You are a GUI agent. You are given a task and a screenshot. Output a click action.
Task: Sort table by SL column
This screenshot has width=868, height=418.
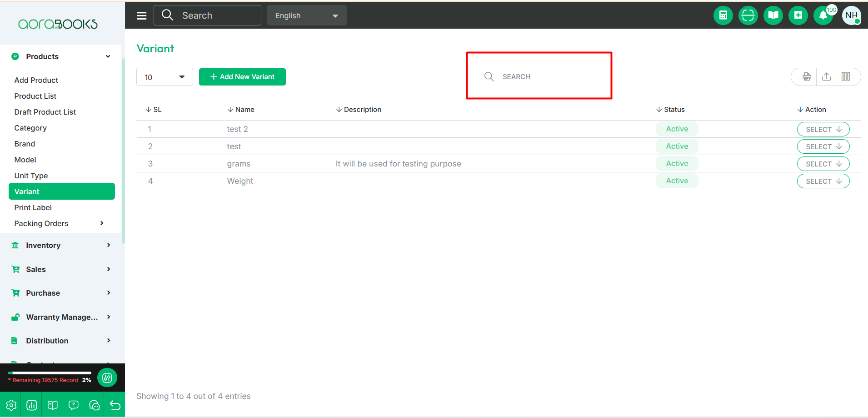[x=154, y=110]
